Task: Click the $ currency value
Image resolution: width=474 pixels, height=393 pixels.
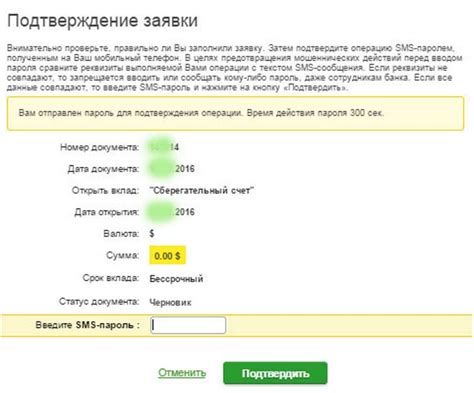Action: coord(152,234)
